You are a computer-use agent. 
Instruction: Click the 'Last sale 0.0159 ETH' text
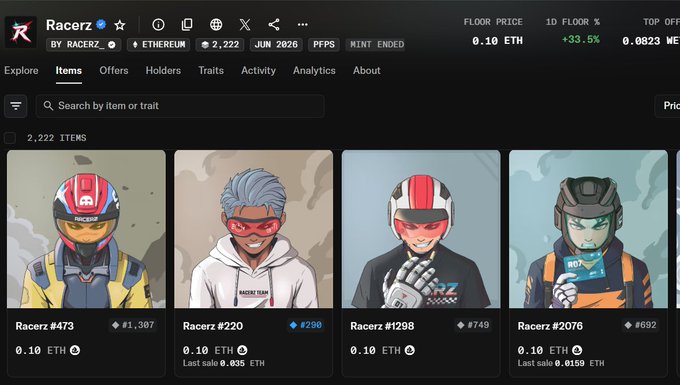click(561, 363)
